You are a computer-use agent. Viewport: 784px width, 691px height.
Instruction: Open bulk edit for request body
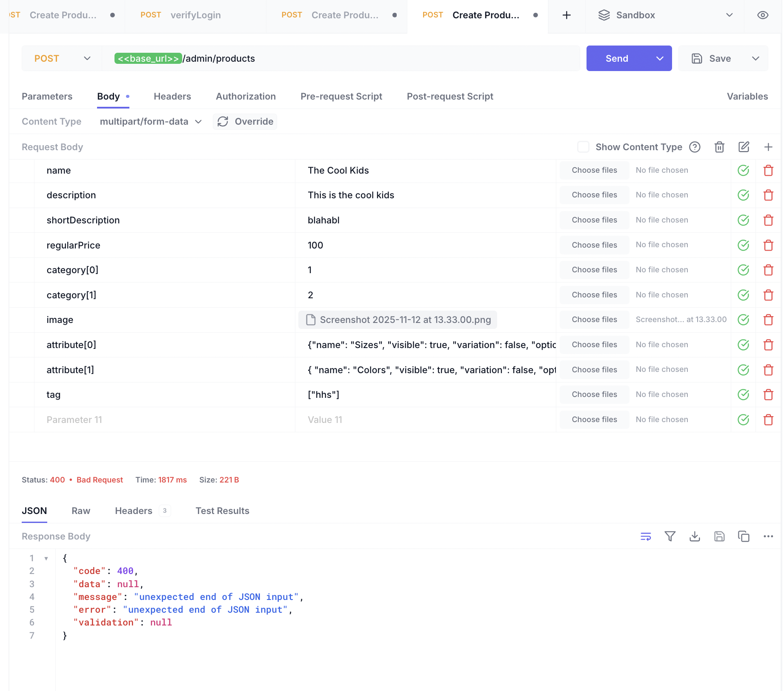click(x=744, y=147)
